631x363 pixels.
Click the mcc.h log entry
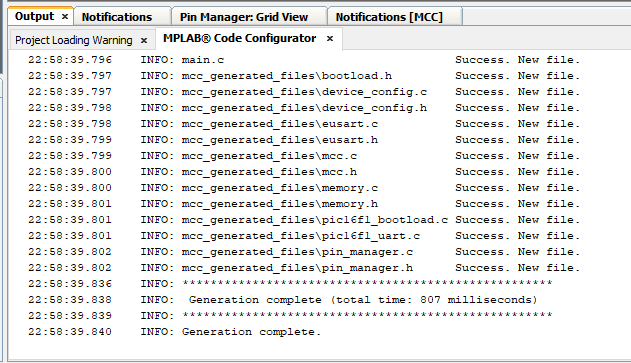(x=304, y=172)
